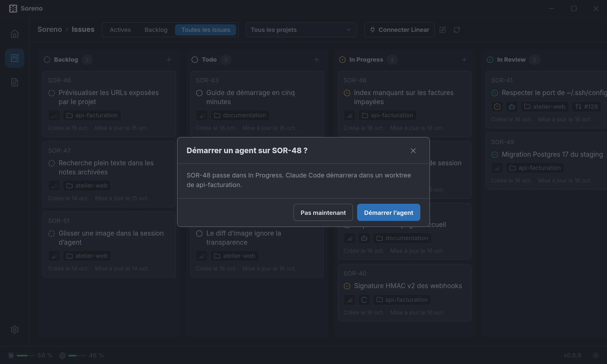Open the issues board sidebar icon
The height and width of the screenshot is (364, 607).
15,58
